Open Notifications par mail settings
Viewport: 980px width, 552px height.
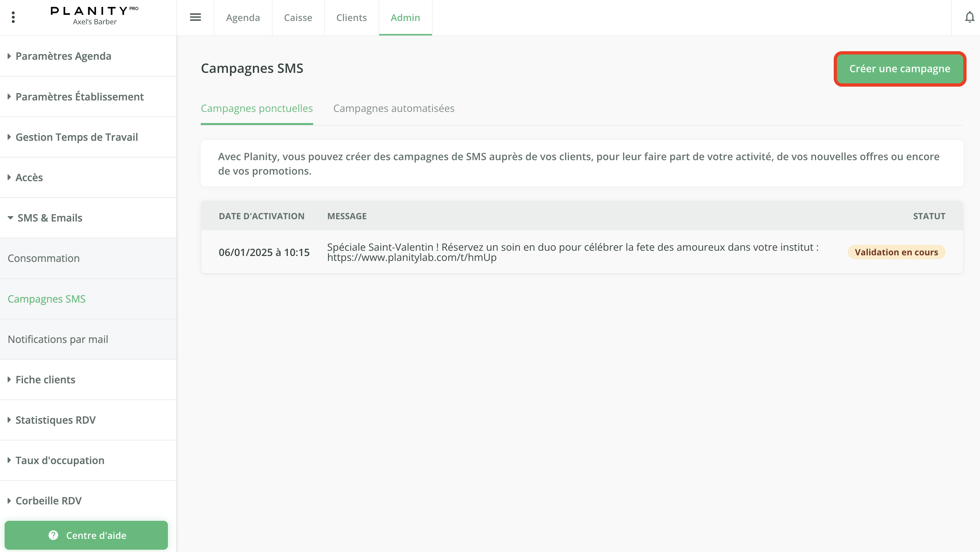click(58, 339)
